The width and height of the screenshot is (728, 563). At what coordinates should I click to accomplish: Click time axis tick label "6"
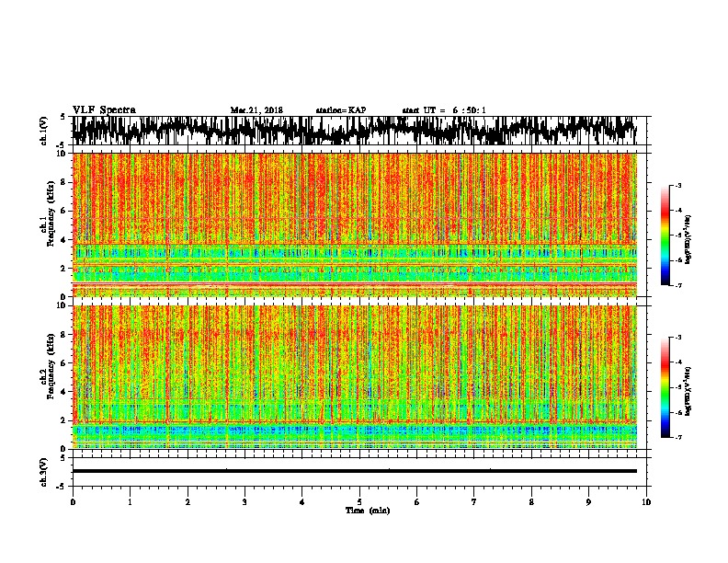point(417,502)
